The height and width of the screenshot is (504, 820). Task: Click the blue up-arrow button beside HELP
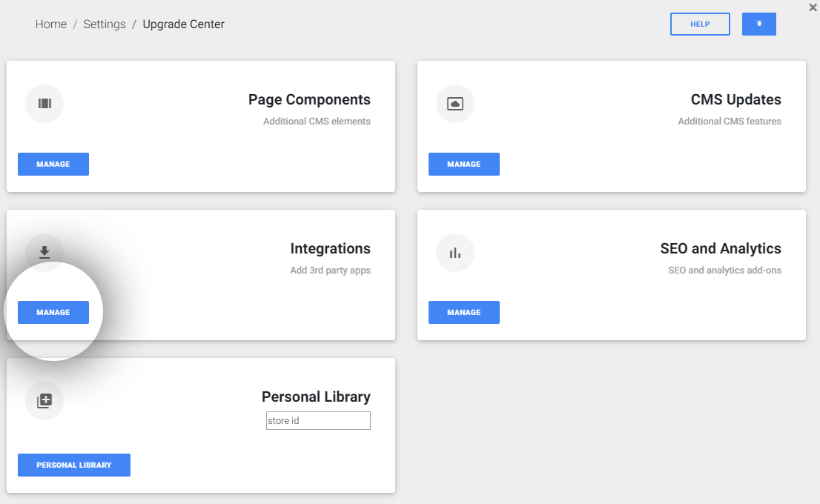[758, 24]
